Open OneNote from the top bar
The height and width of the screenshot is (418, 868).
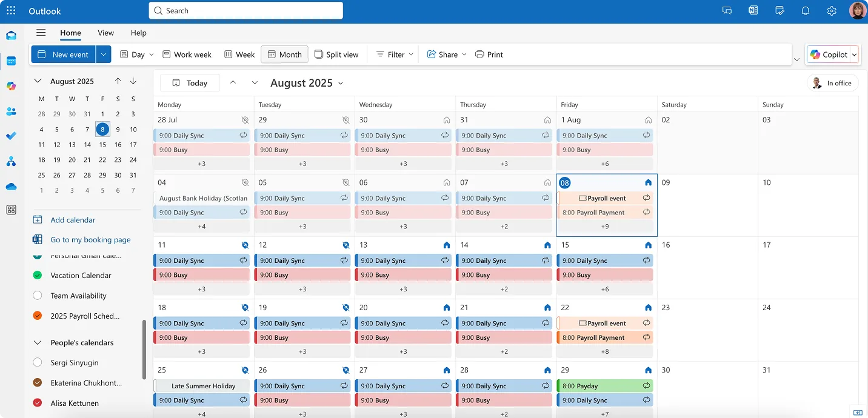753,10
